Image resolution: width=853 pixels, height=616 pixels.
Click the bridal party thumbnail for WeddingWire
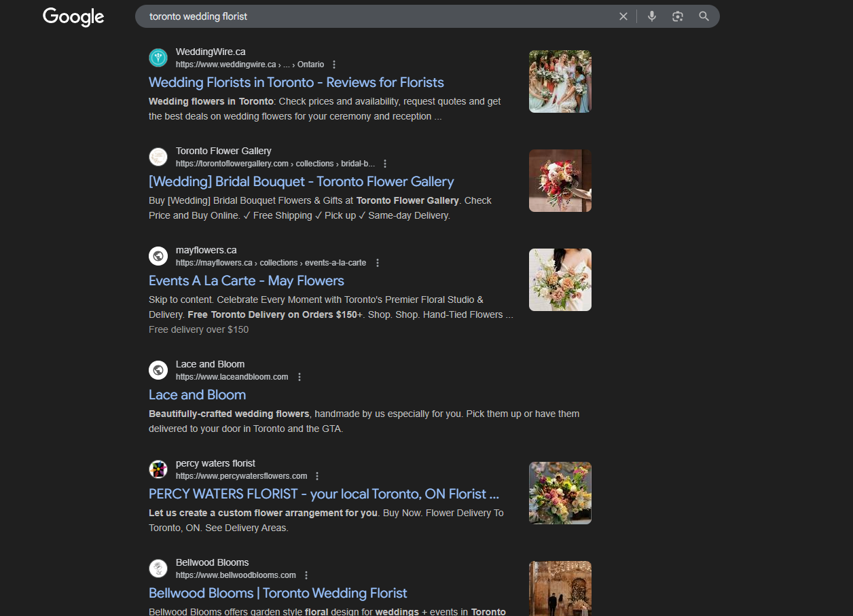pyautogui.click(x=560, y=81)
